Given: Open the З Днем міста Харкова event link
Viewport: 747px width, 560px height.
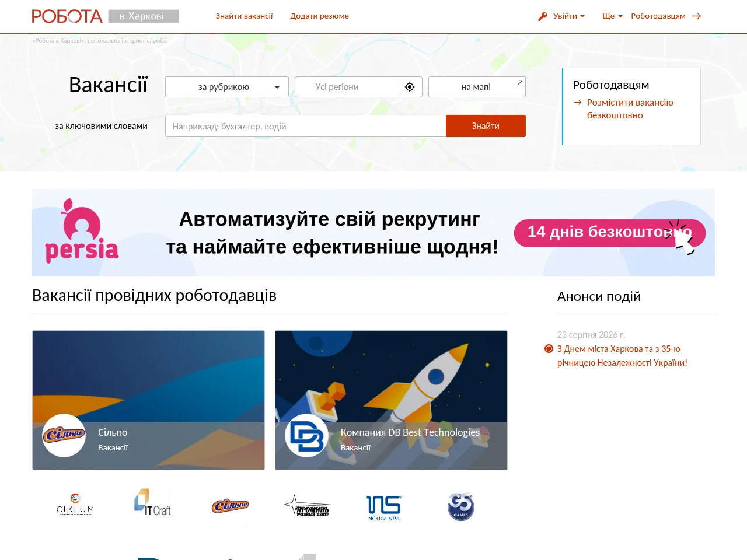Looking at the screenshot, I should click(x=622, y=356).
